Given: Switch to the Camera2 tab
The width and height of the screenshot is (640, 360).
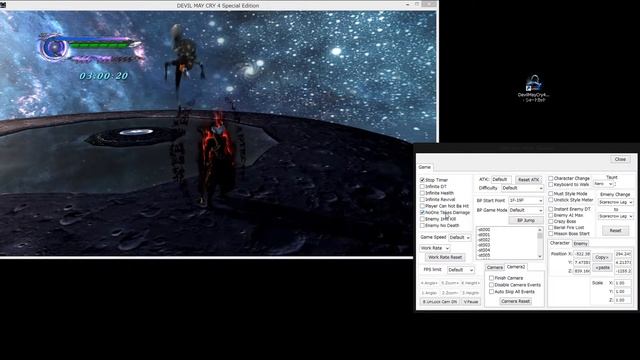Looking at the screenshot, I should 516,267.
